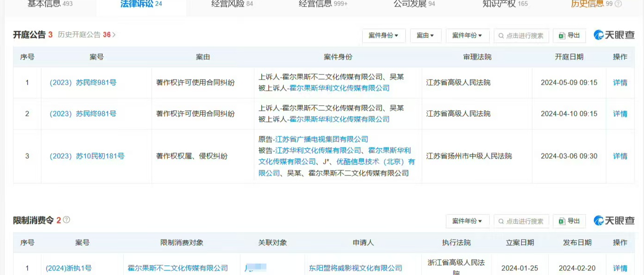Open defendant 江苏华利文化传媒有限公司 link
This screenshot has width=644, height=275.
318,150
